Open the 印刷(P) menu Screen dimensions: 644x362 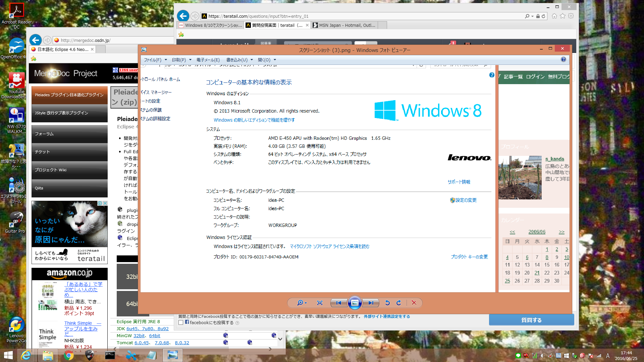pos(179,60)
